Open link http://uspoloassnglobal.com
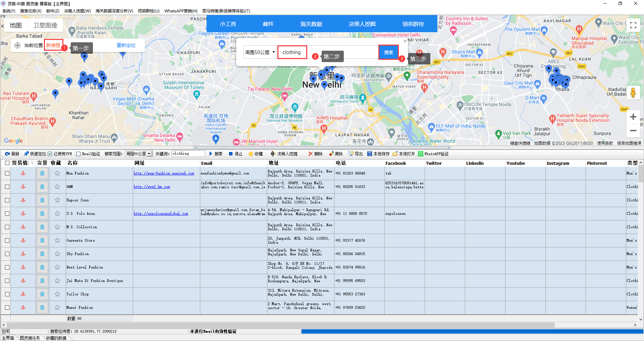Viewport: 644px width, 341px height. (x=161, y=213)
